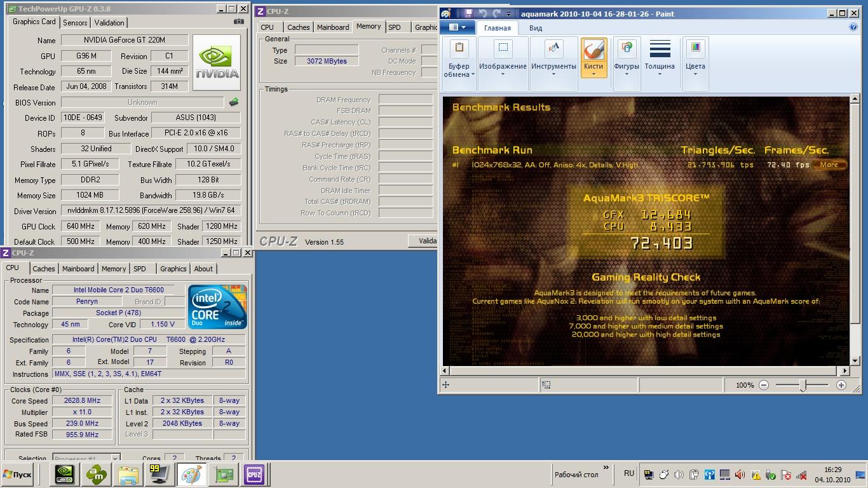This screenshot has width=868, height=488.
Task: Open SPD tab in lower CPU-Z window
Action: point(140,269)
